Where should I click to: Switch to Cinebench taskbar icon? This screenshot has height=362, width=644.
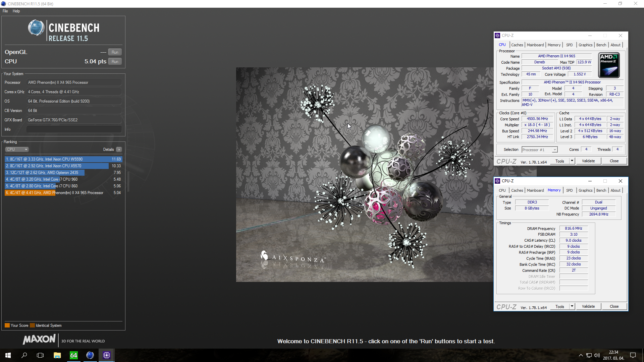tap(90, 355)
